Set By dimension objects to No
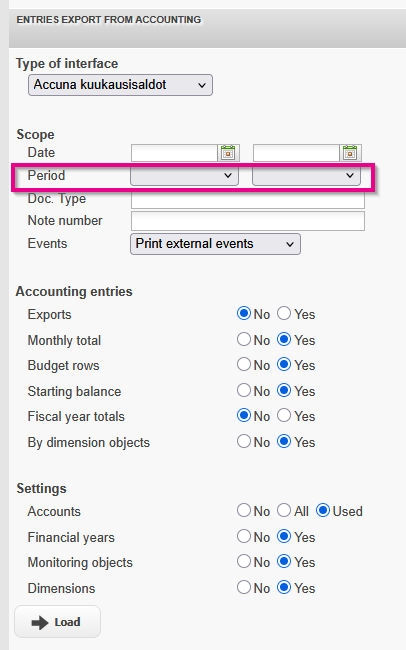Image resolution: width=406 pixels, height=650 pixels. (244, 441)
